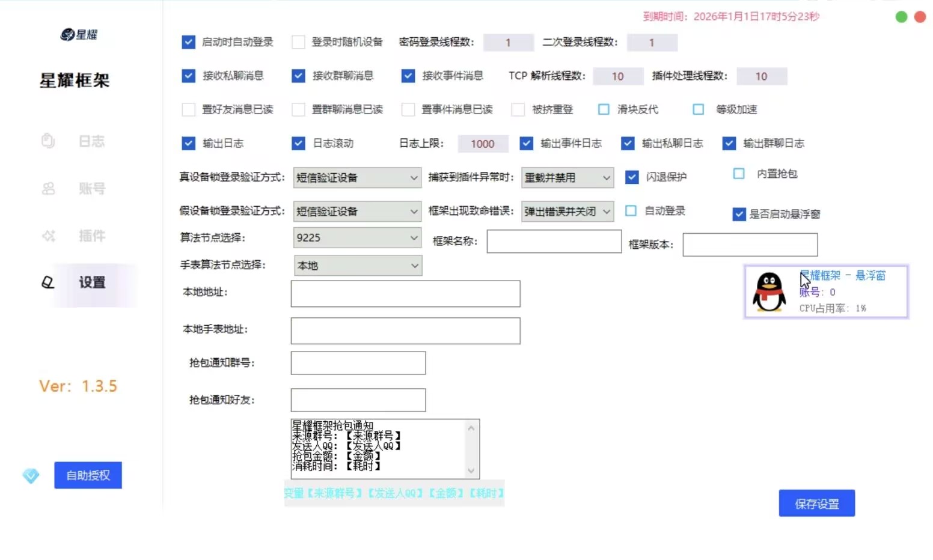
Task: Expand the 算法节点选择 dropdown showing 9225
Action: coord(357,238)
